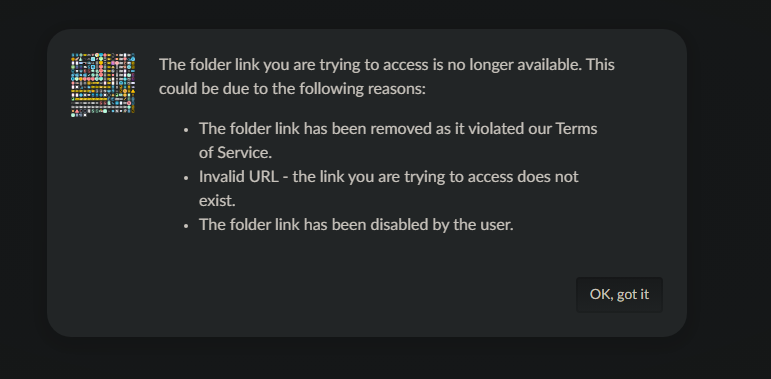
Task: Click the bullet dot before 'removed as it violated'
Action: pos(186,130)
